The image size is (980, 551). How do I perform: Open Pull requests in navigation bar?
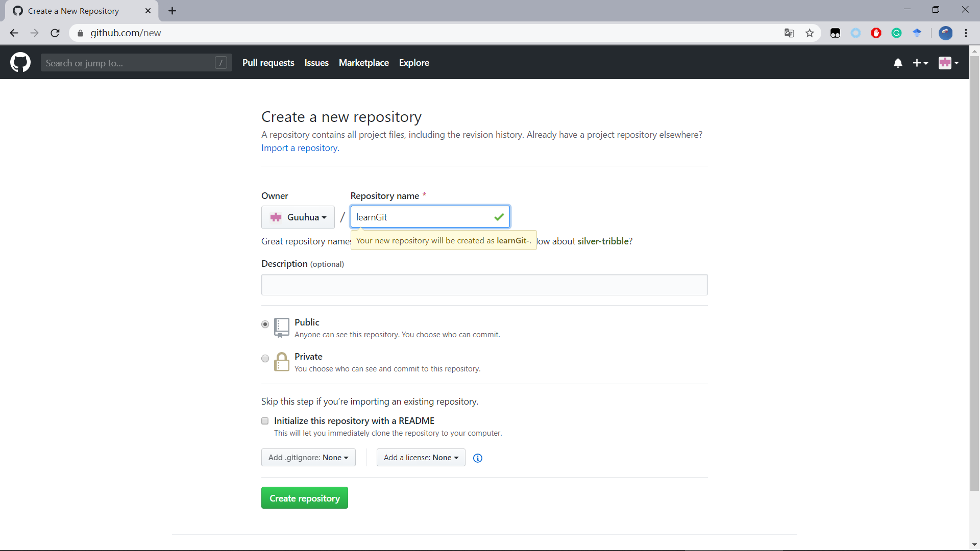point(268,63)
